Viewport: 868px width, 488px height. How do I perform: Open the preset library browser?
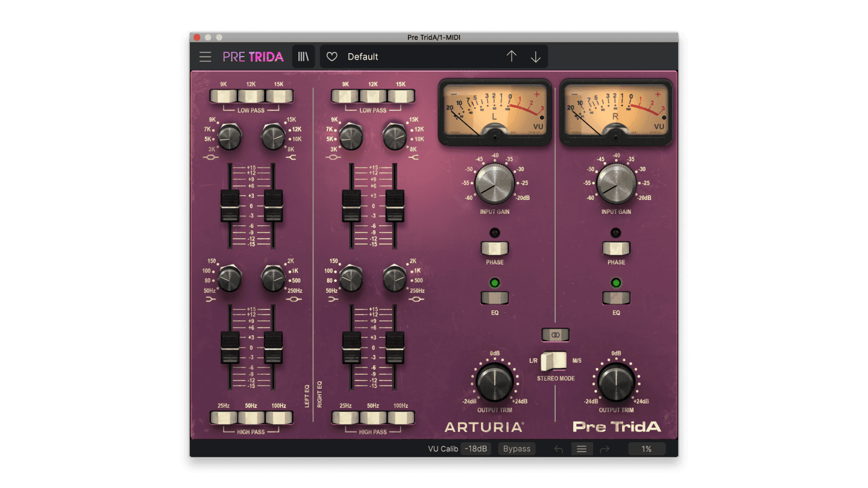point(303,57)
